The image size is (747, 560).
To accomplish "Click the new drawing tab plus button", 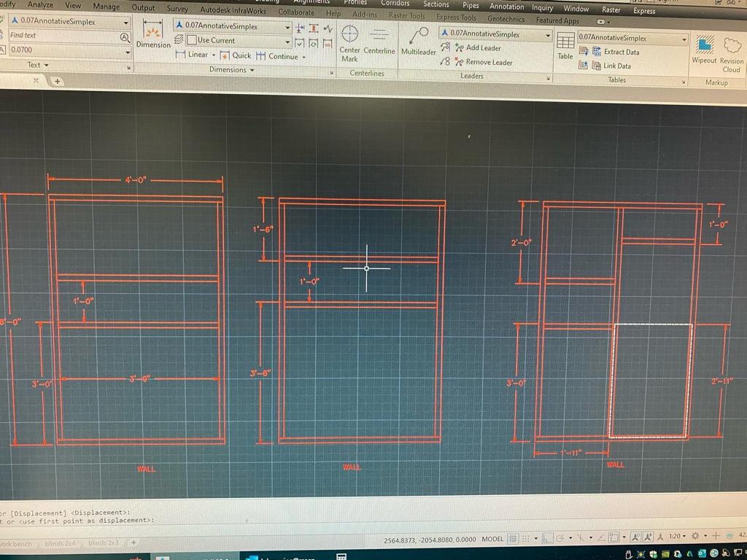I will click(57, 82).
